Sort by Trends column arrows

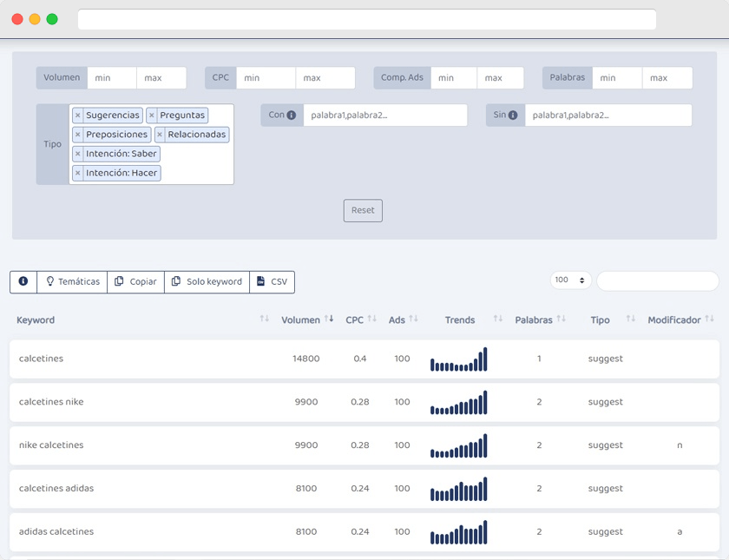[498, 319]
